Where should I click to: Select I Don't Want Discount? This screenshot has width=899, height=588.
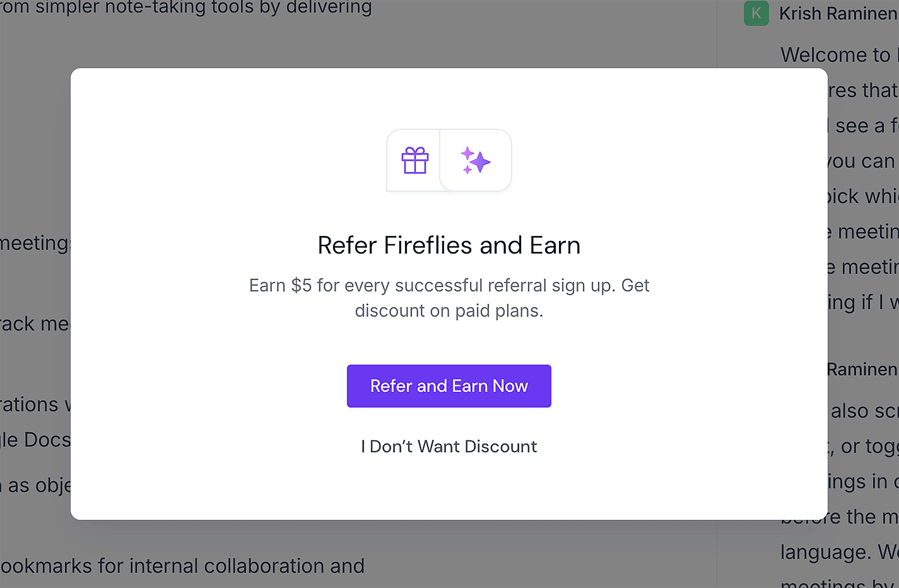pyautogui.click(x=449, y=446)
